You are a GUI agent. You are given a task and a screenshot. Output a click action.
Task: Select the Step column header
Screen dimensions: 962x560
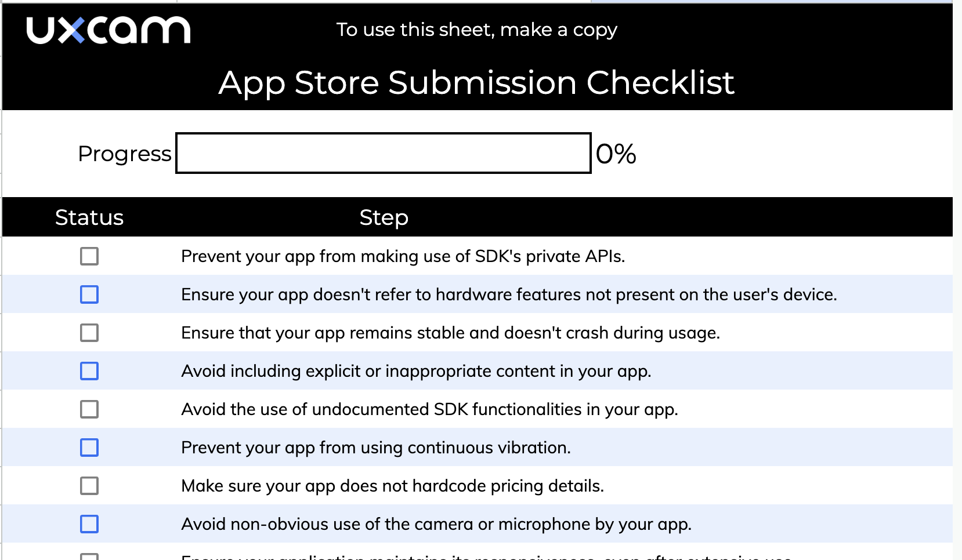(384, 217)
